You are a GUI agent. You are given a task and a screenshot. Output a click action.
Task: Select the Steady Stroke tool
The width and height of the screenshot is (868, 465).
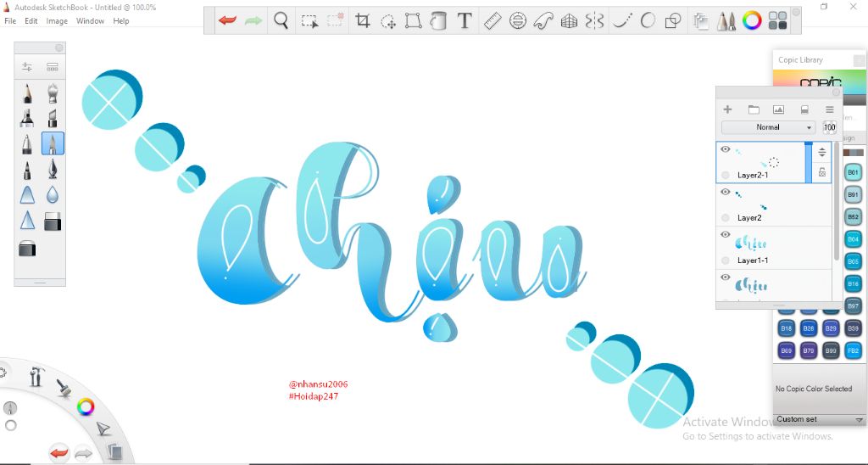coord(622,21)
